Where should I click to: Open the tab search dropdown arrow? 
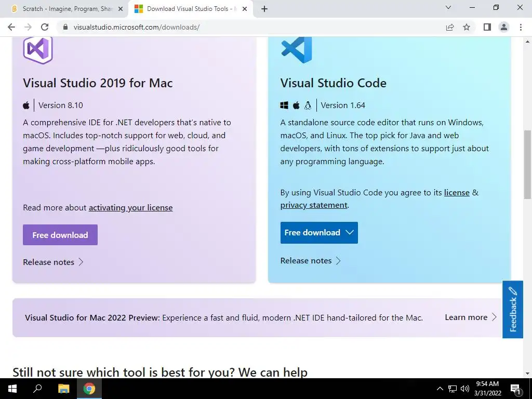(448, 7)
